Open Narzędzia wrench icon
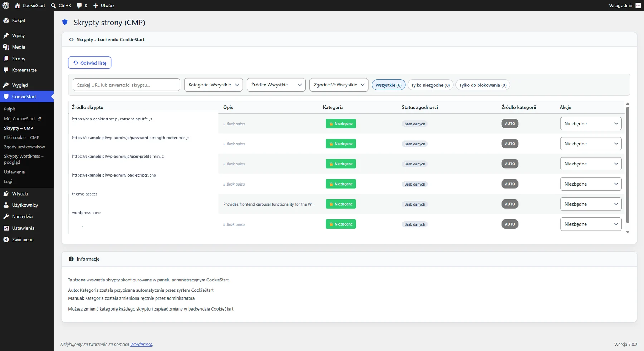644x351 pixels. [x=6, y=216]
